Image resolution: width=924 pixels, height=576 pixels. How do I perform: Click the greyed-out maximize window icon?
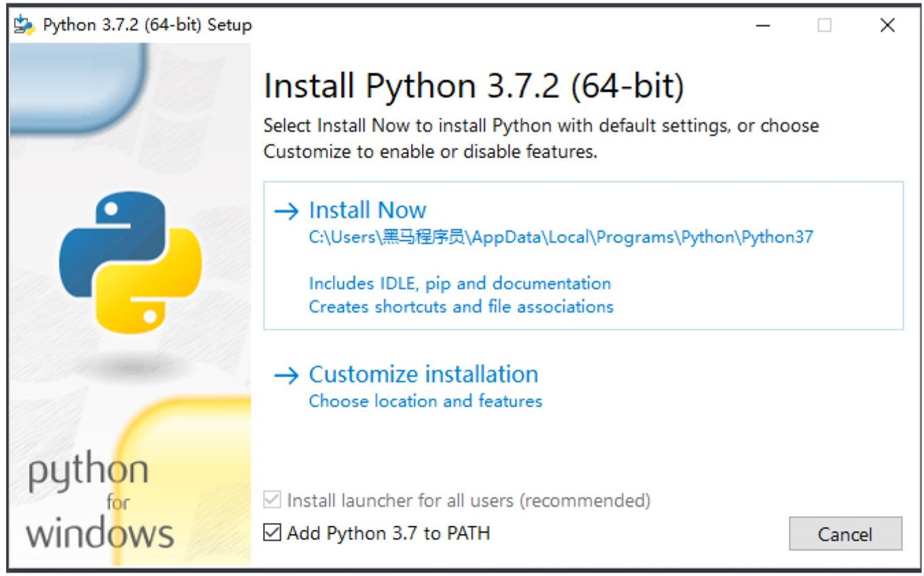pyautogui.click(x=825, y=25)
